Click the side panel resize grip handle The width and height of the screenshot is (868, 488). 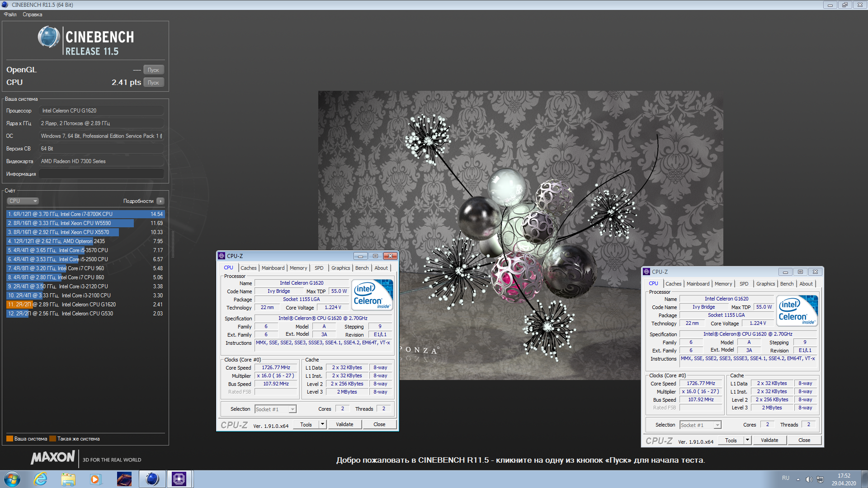pos(173,244)
